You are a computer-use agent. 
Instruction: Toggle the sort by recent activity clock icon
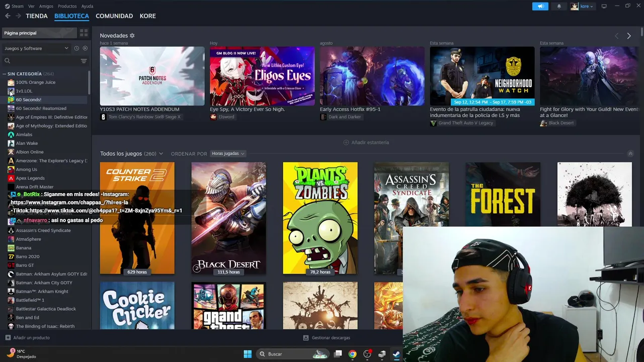[x=76, y=48]
